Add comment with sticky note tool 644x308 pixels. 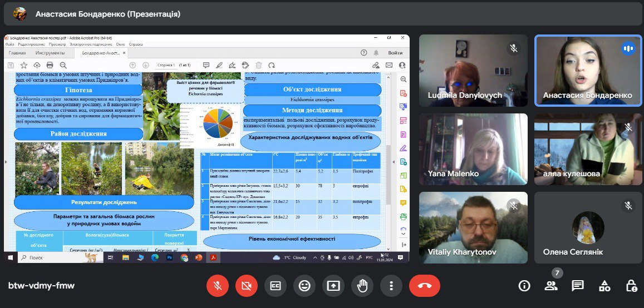pos(206,65)
